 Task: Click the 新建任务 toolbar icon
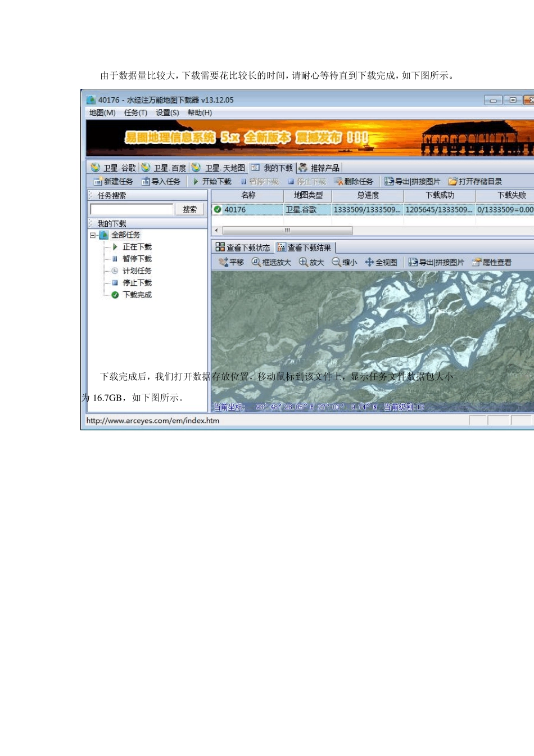(113, 181)
